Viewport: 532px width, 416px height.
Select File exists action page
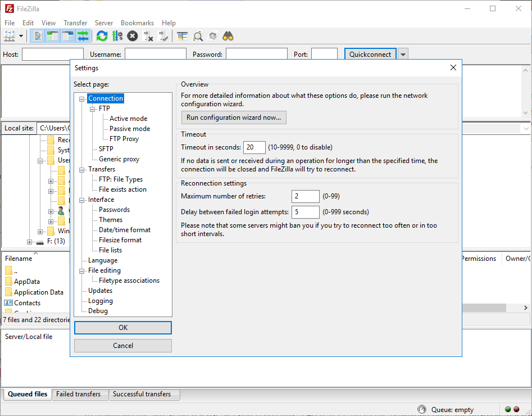(122, 189)
